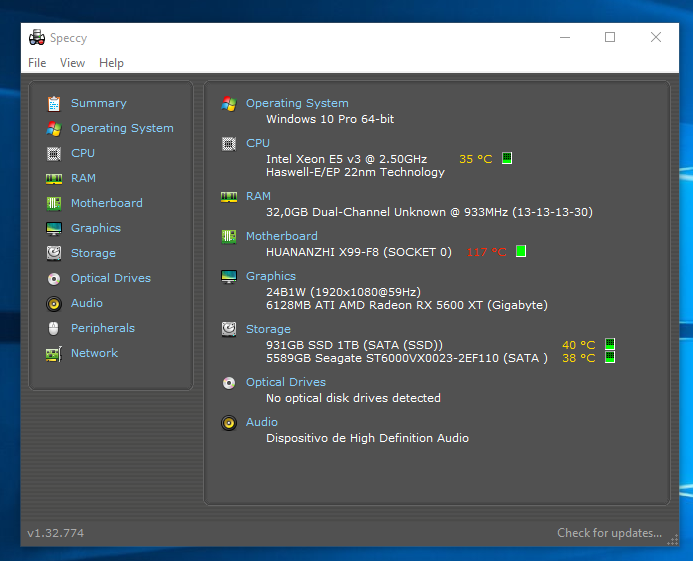Go to the Operating System section in sidebar
The height and width of the screenshot is (561, 693).
[122, 128]
